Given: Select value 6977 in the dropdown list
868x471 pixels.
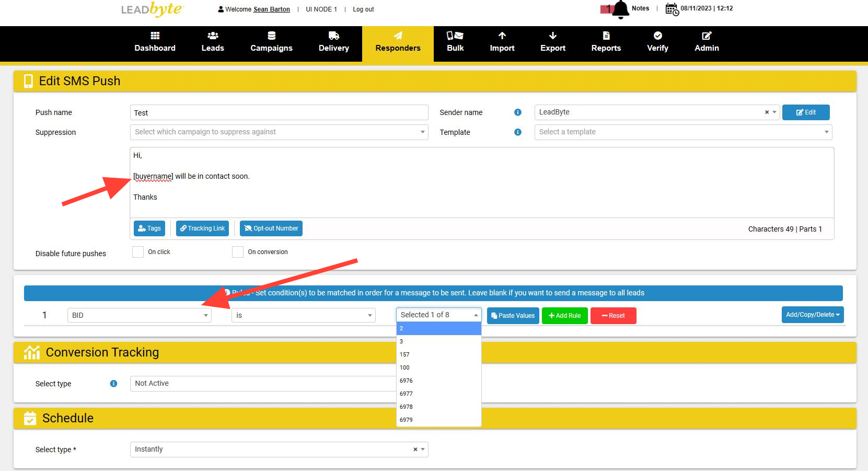Looking at the screenshot, I should pyautogui.click(x=439, y=394).
